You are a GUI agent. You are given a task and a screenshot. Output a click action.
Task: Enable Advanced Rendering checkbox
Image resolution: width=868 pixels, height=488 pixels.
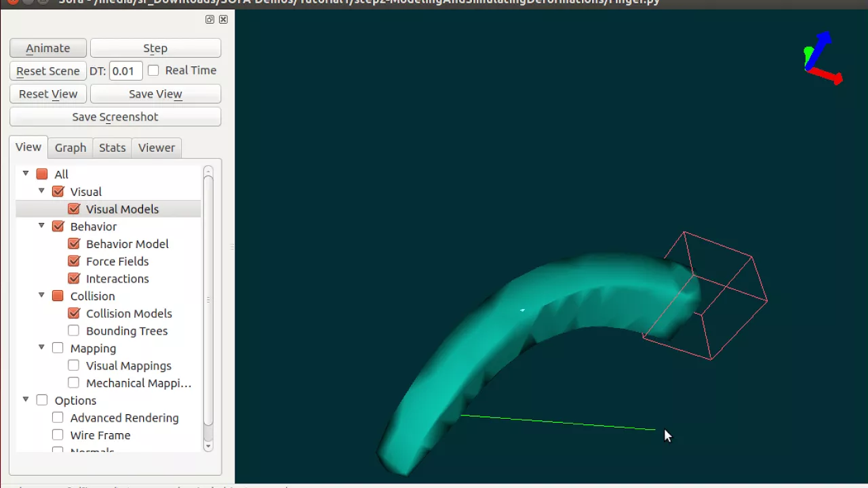click(58, 418)
